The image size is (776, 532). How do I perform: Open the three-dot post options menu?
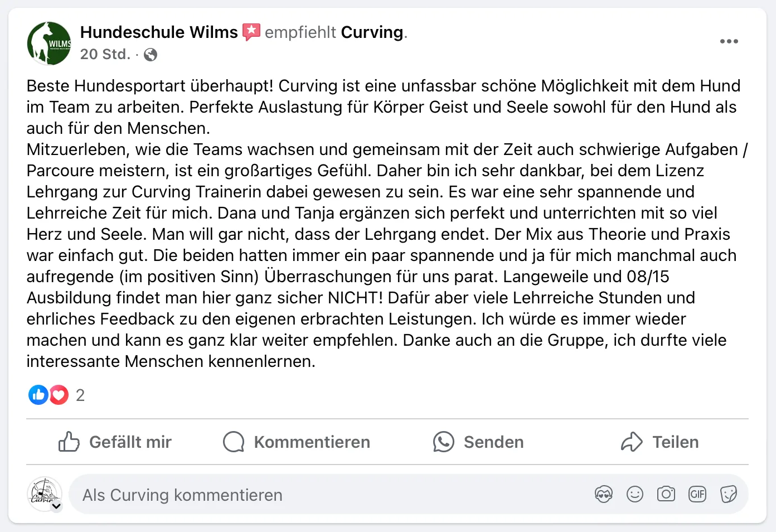pos(729,41)
